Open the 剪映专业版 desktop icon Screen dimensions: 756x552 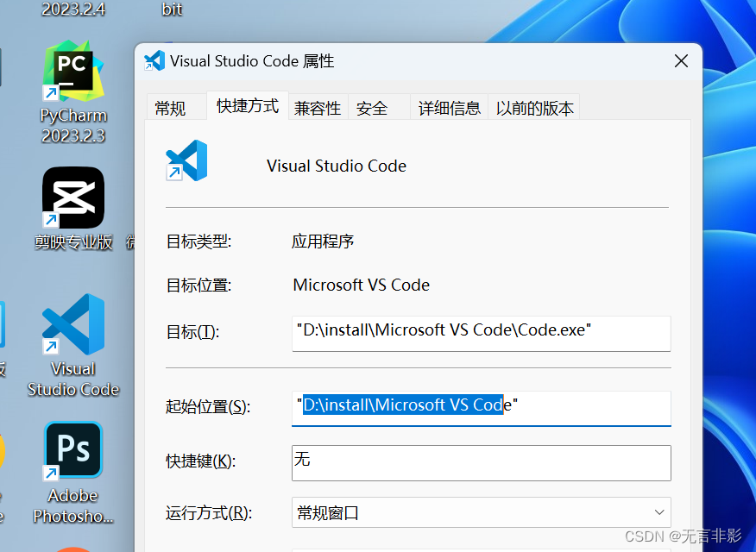coord(73,209)
